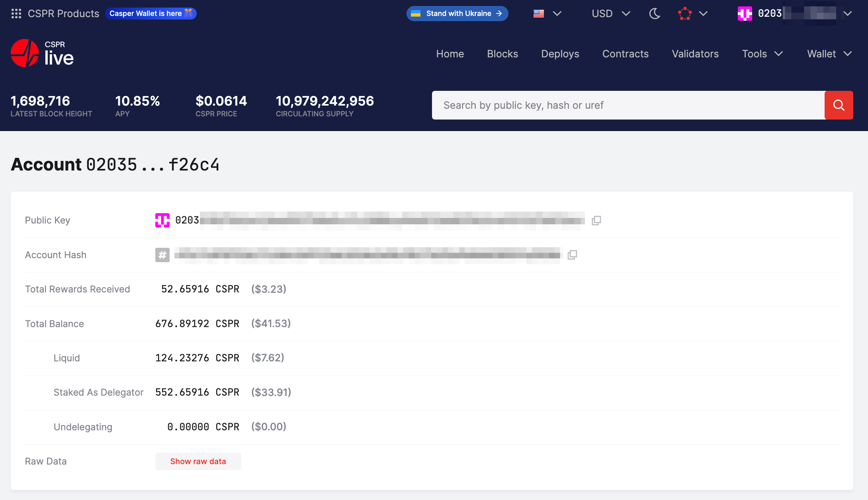This screenshot has width=868, height=500.
Task: Toggle dark mode with the moon icon
Action: pyautogui.click(x=655, y=14)
